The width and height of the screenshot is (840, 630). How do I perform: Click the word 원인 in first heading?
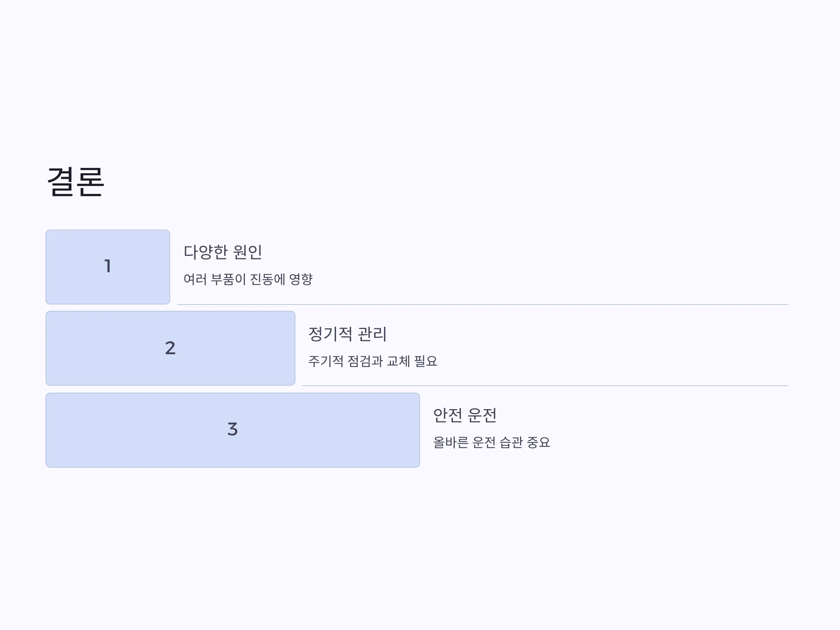[247, 252]
